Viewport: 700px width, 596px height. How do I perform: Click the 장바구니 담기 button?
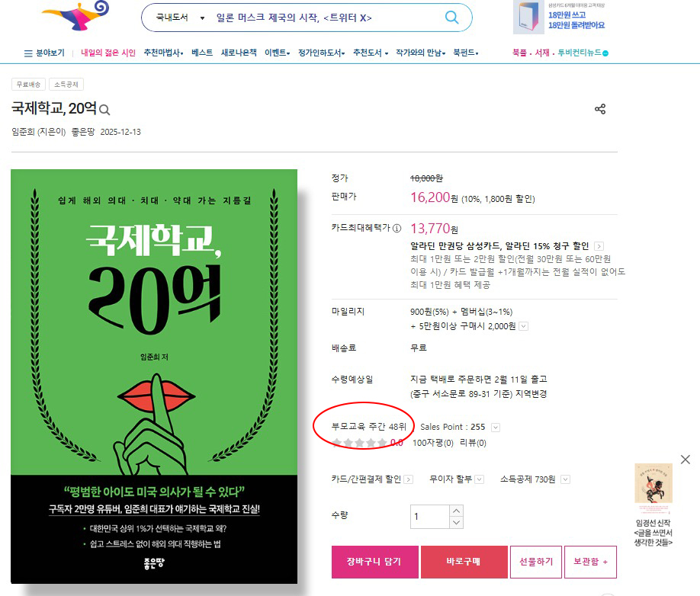(375, 562)
